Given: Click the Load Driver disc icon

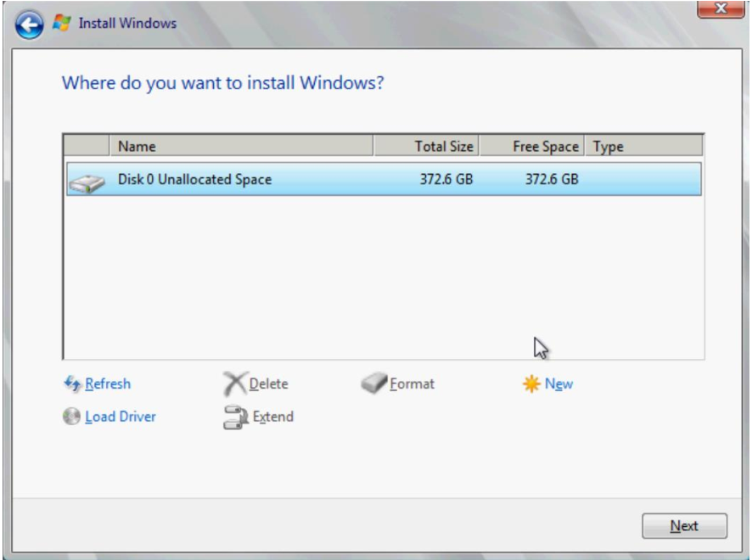Looking at the screenshot, I should click(x=71, y=416).
